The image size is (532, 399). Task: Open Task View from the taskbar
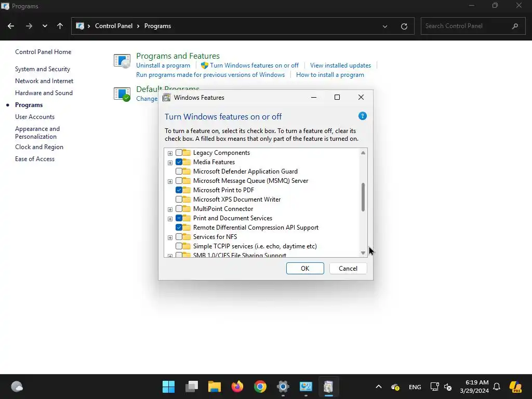coord(192,387)
